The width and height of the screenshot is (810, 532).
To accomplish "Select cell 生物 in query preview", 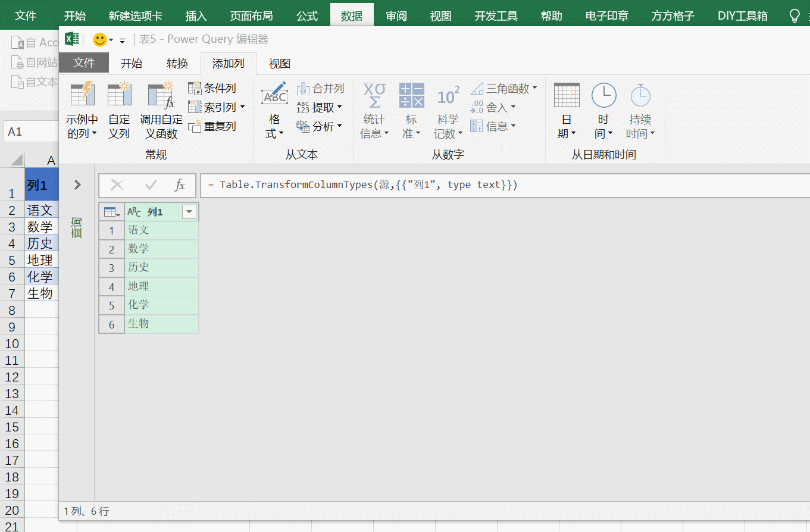I will point(162,324).
